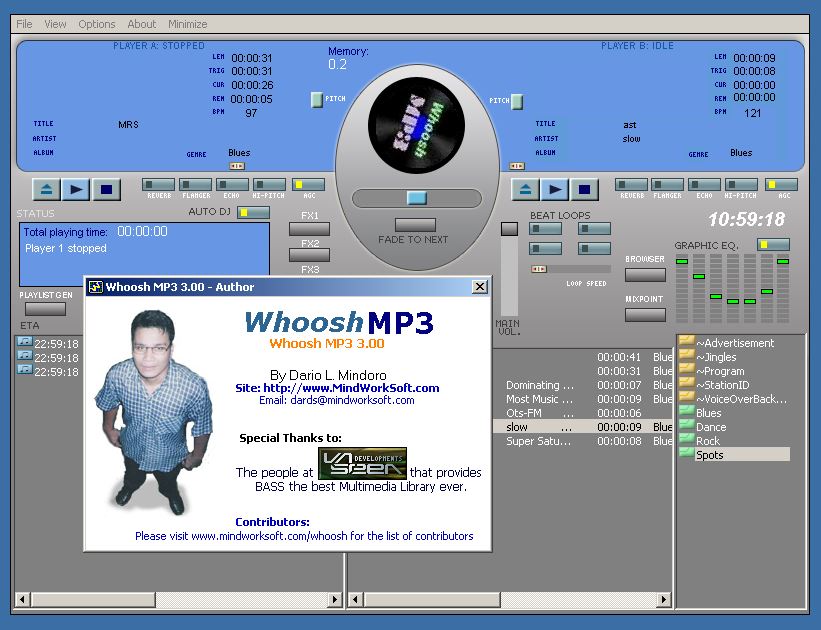This screenshot has height=630, width=821.
Task: Toggle Flanger effect on Player A
Action: (x=196, y=185)
